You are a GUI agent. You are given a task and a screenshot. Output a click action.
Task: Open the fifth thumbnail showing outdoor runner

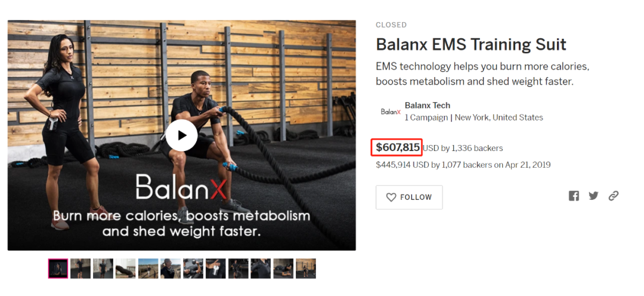pyautogui.click(x=148, y=269)
